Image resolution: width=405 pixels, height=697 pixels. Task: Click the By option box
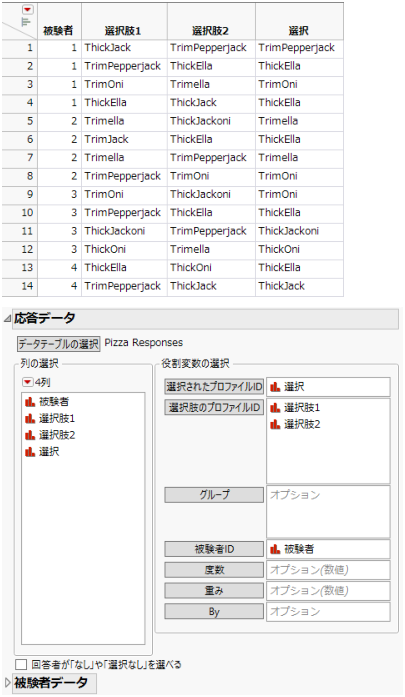pos(328,611)
